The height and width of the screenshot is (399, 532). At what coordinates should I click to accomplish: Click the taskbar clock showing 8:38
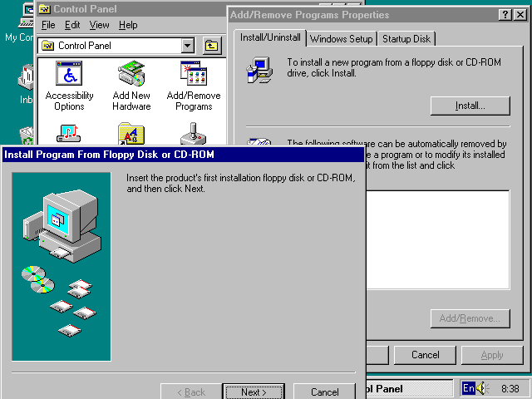point(510,388)
